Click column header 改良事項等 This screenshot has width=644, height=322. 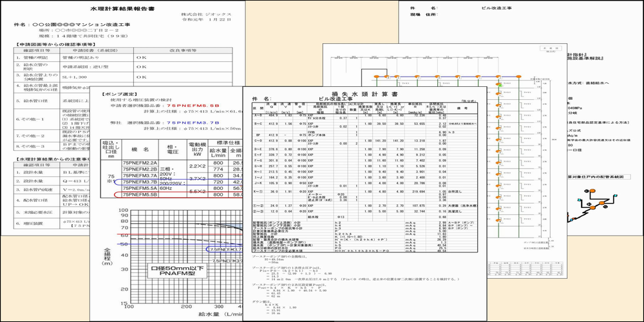[x=183, y=50]
